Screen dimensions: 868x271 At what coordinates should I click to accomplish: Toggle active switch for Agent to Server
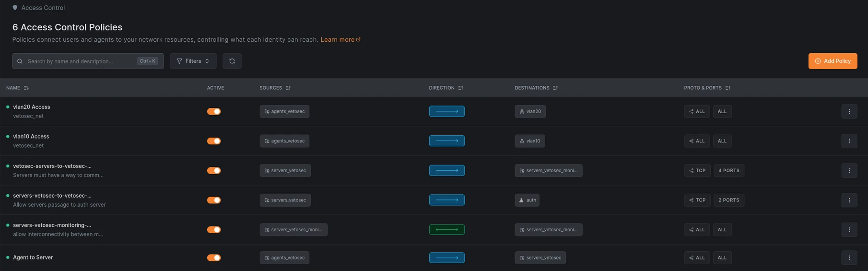[214, 258]
